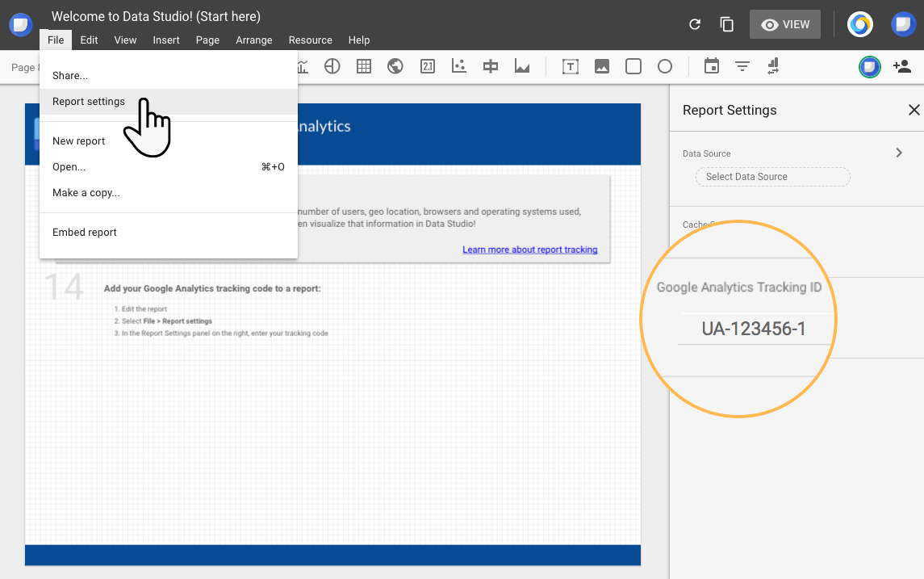Viewport: 924px width, 579px height.
Task: Open the Arrange menu
Action: (x=254, y=40)
